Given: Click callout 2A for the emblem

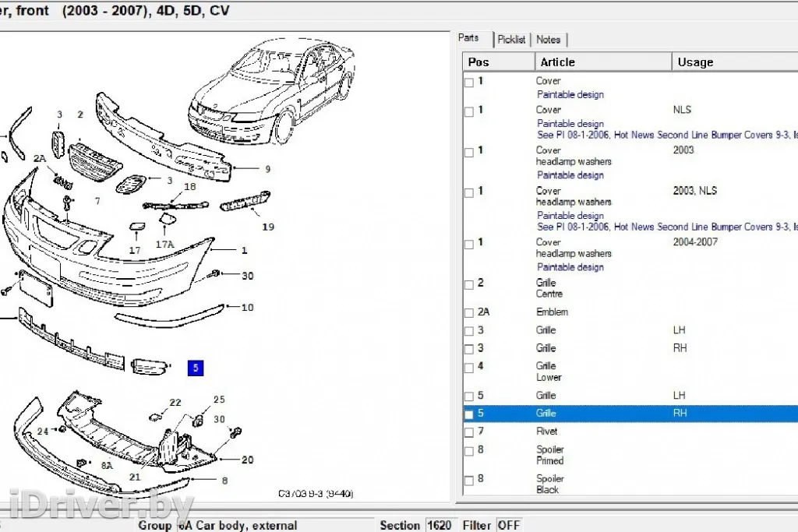Looking at the screenshot, I should 40,159.
